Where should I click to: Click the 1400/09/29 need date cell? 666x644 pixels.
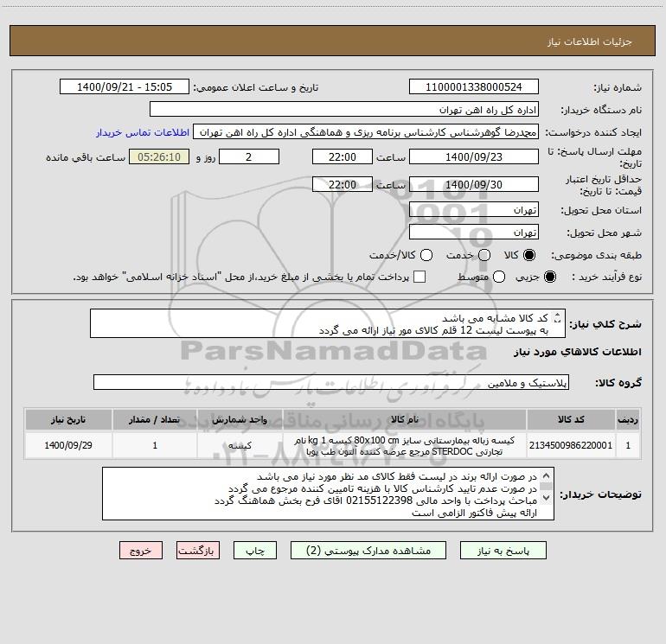click(68, 445)
